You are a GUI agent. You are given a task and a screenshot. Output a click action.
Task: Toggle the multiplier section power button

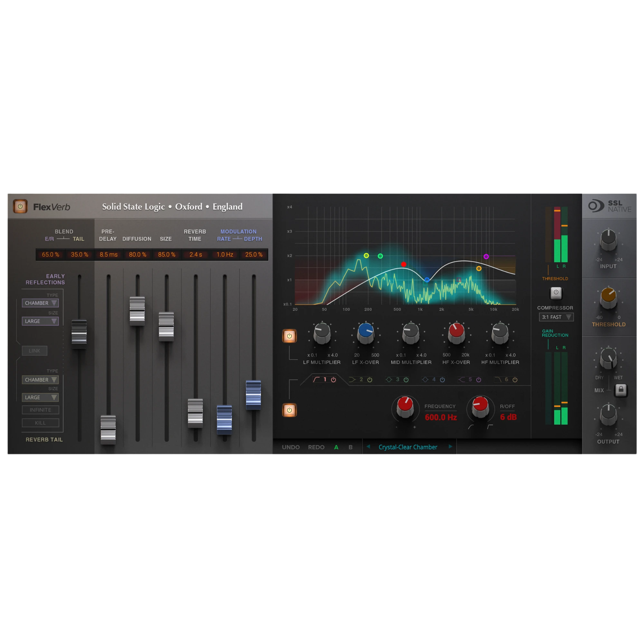289,336
